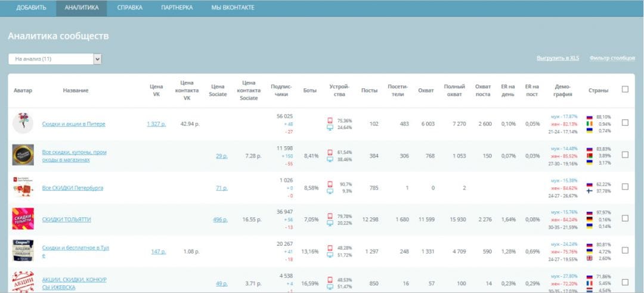This screenshot has width=644, height=293.
Task: Open 'Все СКИДКИ Петербурга' community link
Action: [x=73, y=188]
